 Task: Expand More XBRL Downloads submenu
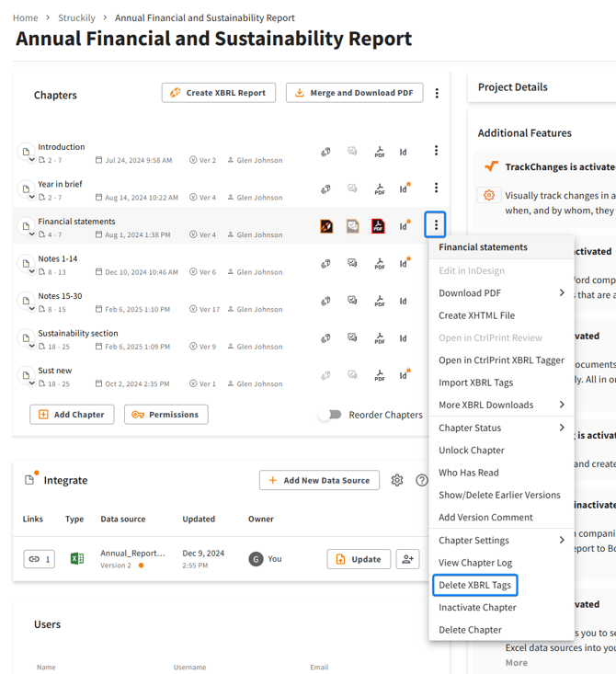501,405
